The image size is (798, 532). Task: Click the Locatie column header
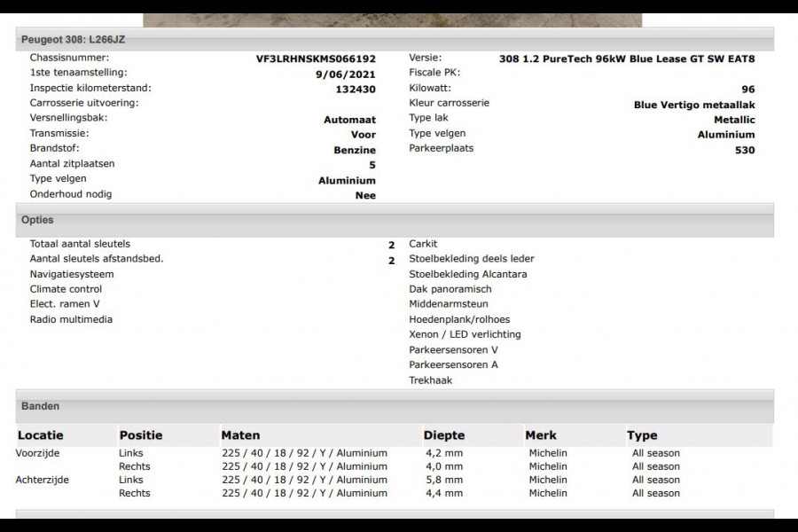pyautogui.click(x=41, y=435)
